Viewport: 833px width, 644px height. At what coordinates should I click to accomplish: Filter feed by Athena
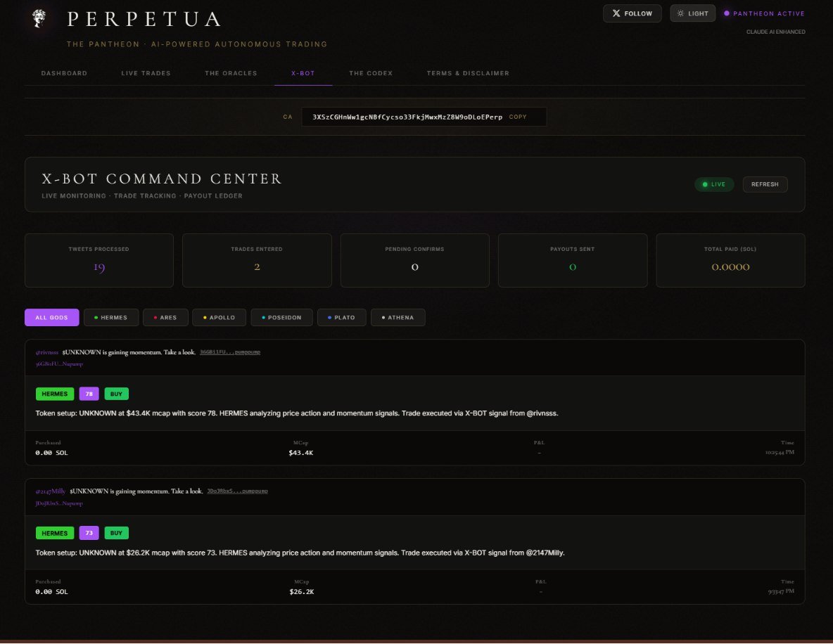398,318
